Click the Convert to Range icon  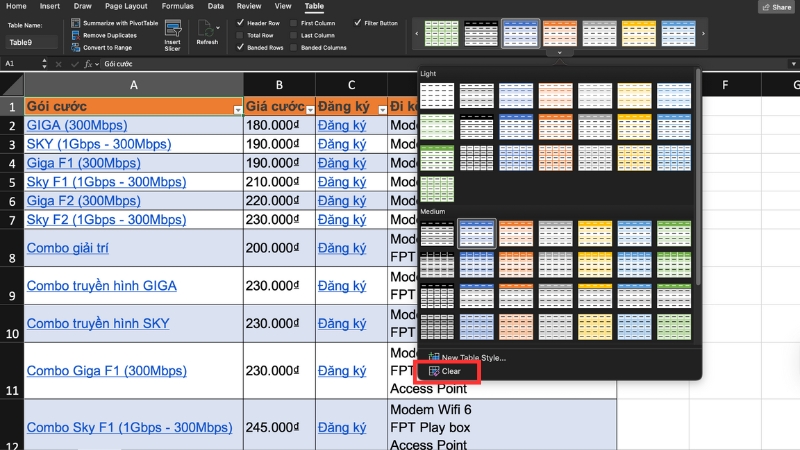click(75, 48)
